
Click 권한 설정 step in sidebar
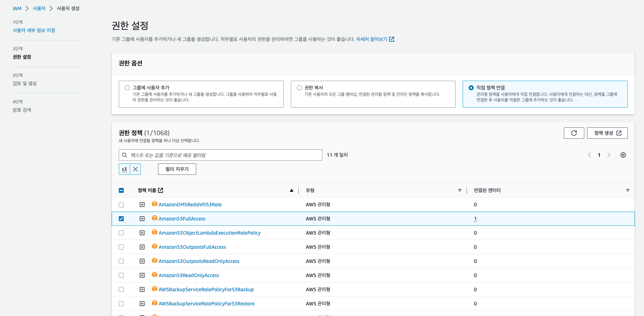pos(22,57)
